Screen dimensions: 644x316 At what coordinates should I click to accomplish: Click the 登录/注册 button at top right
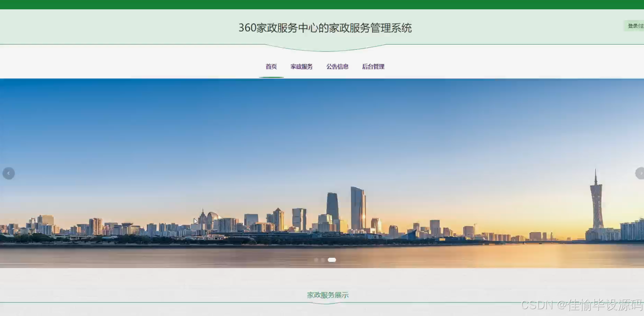point(634,26)
